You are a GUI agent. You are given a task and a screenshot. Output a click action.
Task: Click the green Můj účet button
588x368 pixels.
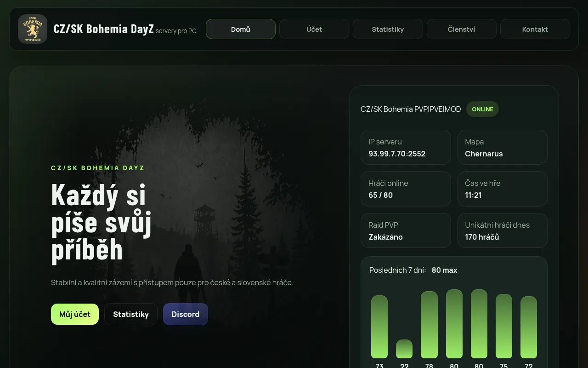coord(75,314)
